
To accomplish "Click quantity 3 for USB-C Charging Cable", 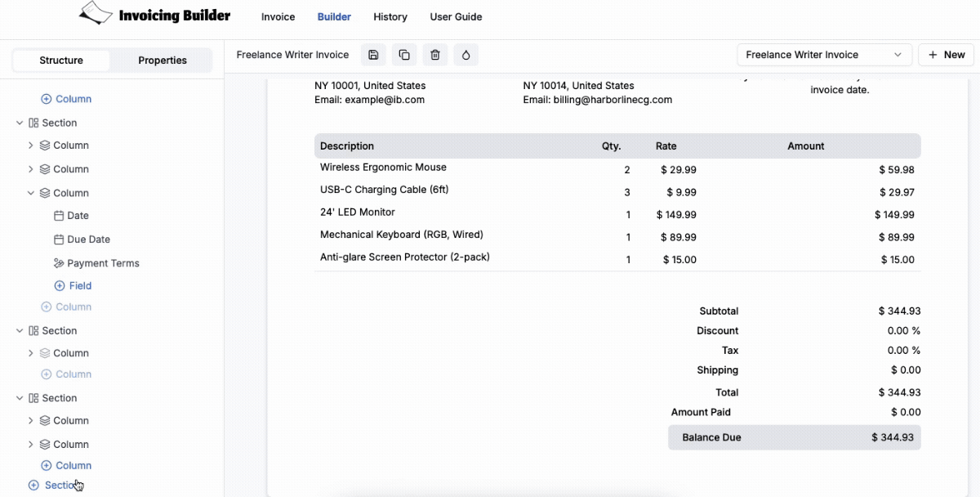I will (x=627, y=193).
